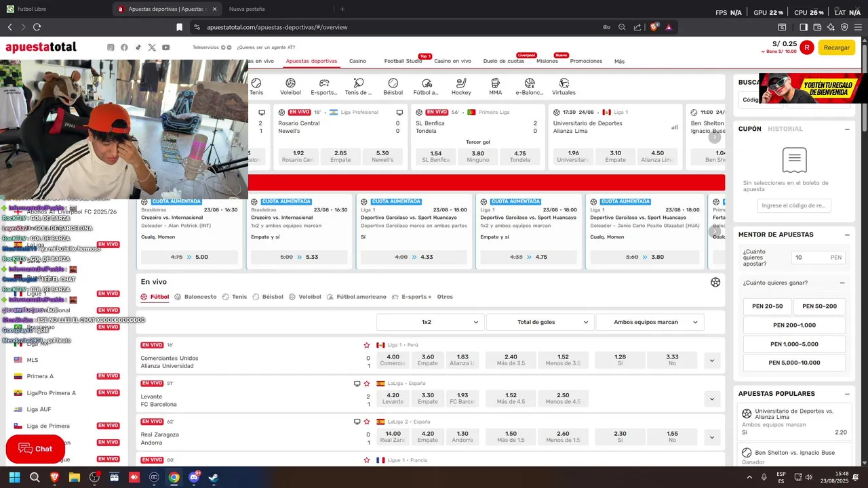This screenshot has height=488, width=868.
Task: Select the Baloncesto live filter
Action: point(195,297)
